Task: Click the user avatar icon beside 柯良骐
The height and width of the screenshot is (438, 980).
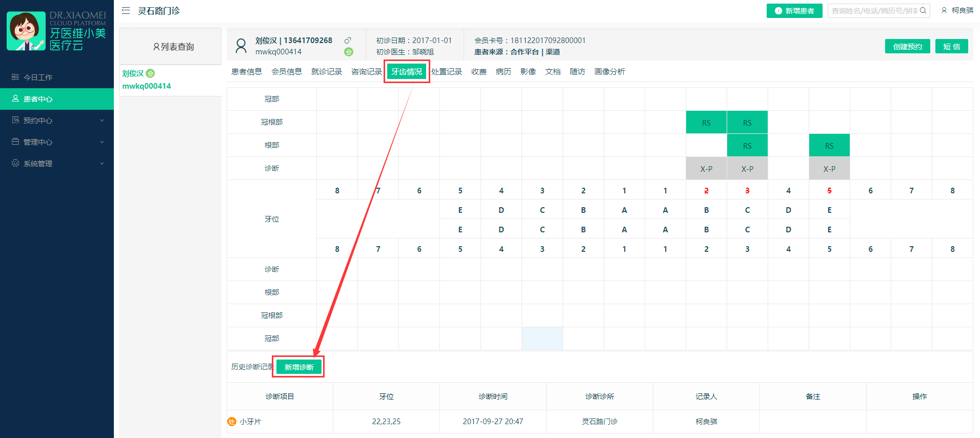Action: (x=944, y=10)
